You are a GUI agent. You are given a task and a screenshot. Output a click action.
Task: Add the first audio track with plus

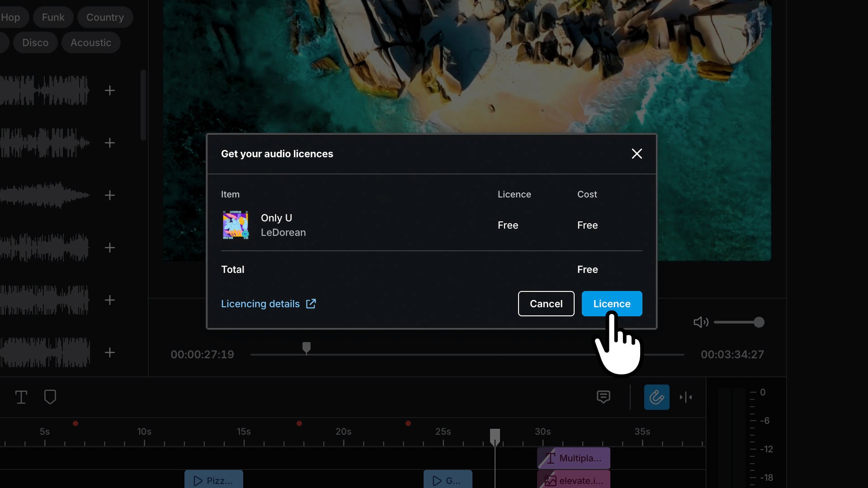point(110,90)
